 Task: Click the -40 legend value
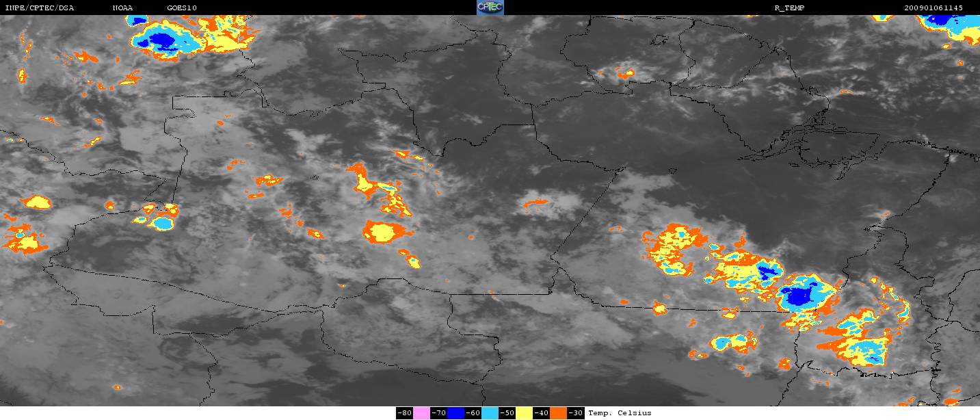coord(541,413)
